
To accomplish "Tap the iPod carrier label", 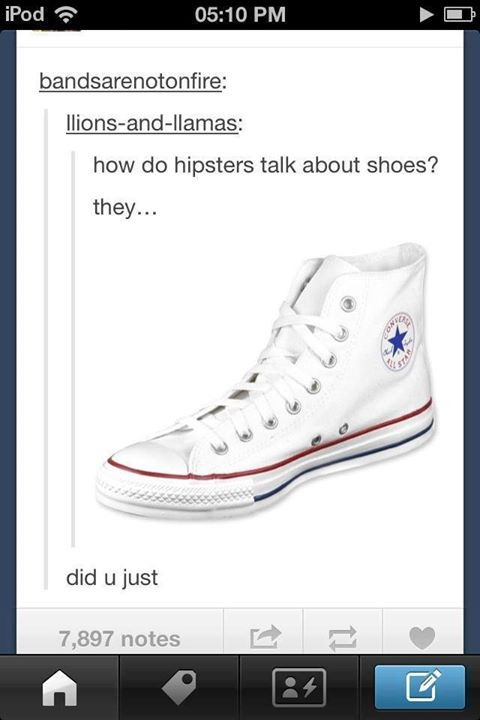I will pyautogui.click(x=25, y=14).
